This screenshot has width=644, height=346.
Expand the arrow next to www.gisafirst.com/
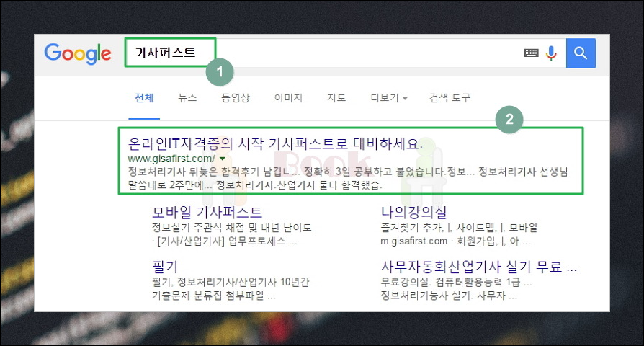223,159
